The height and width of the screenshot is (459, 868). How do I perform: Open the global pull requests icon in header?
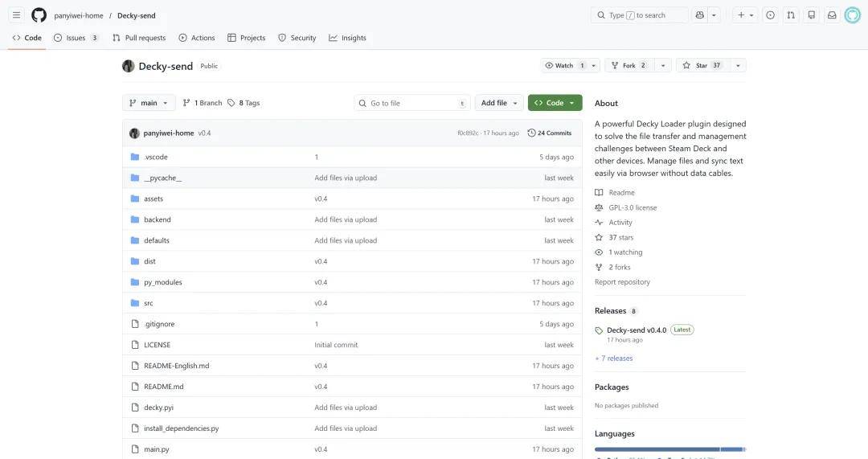(x=791, y=15)
